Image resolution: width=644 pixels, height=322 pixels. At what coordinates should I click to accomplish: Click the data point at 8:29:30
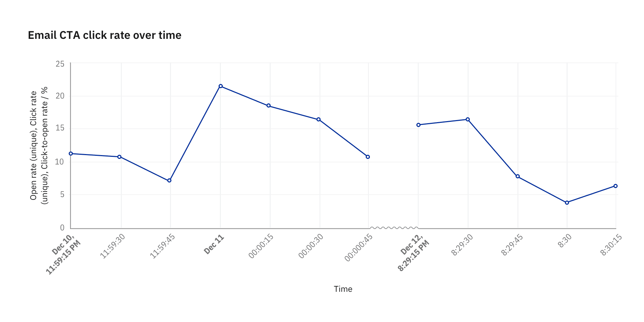click(x=468, y=119)
